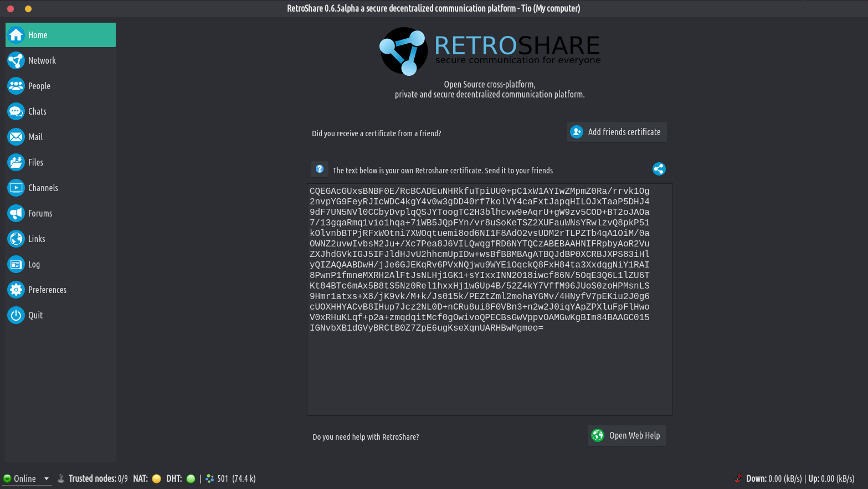The image size is (868, 489).
Task: Click the NAT status indicator
Action: coord(156,479)
